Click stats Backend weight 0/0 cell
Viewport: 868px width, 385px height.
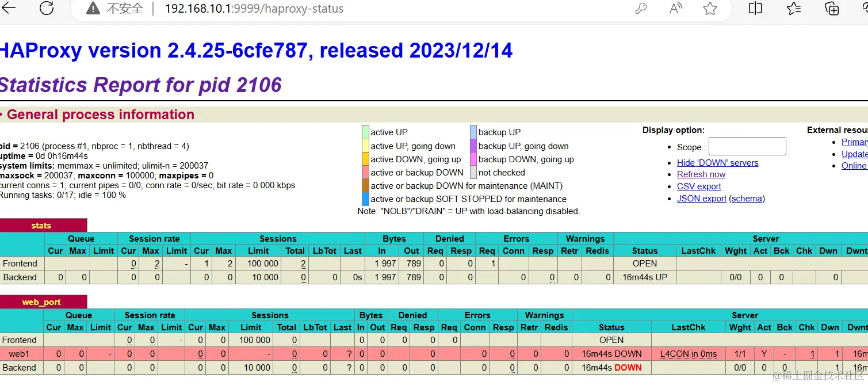(736, 277)
